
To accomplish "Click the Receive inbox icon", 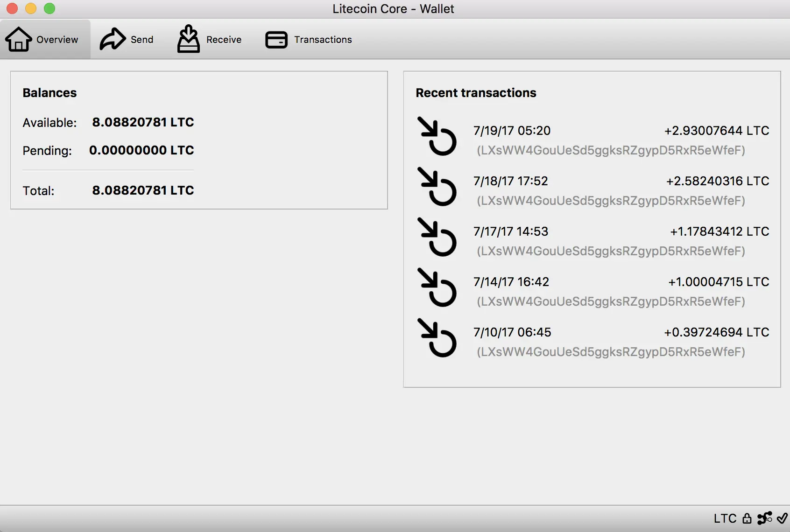I will (189, 39).
